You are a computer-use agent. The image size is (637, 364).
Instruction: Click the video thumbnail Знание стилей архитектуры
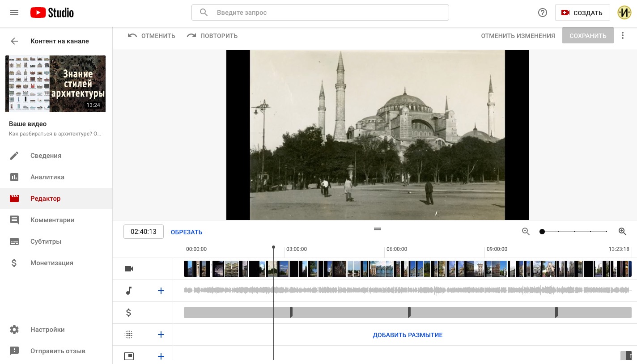tap(55, 84)
